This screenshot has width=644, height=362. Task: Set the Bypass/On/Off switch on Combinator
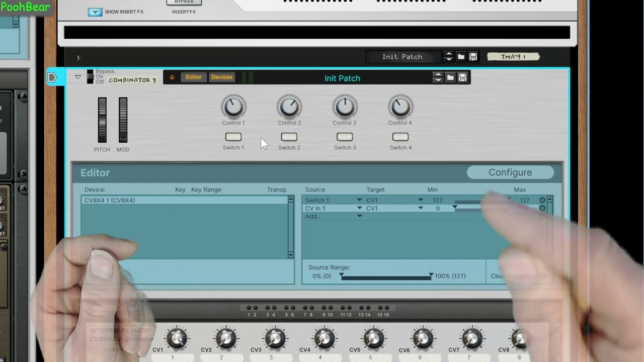(x=90, y=77)
